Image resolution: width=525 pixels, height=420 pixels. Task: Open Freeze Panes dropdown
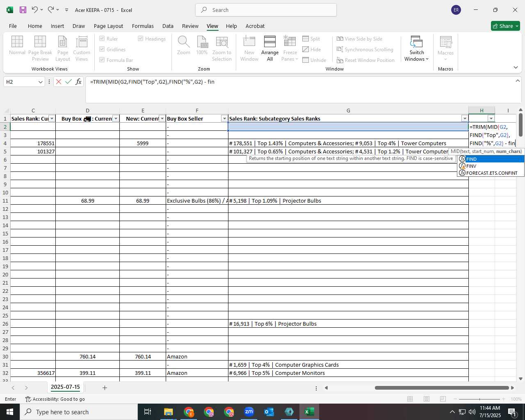(290, 48)
